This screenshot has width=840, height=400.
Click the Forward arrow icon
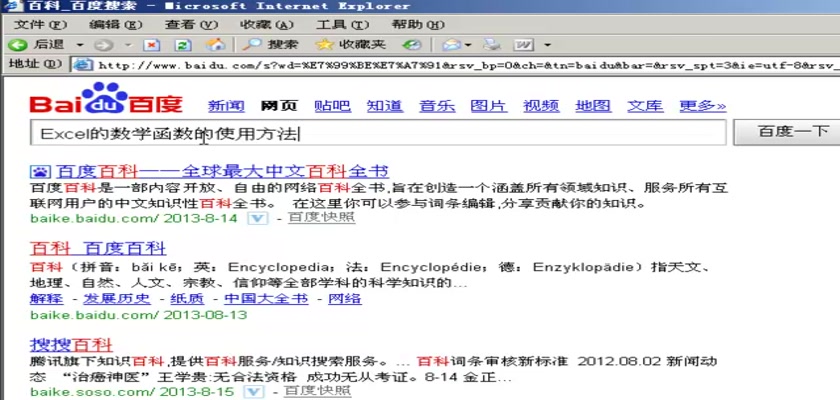point(103,45)
